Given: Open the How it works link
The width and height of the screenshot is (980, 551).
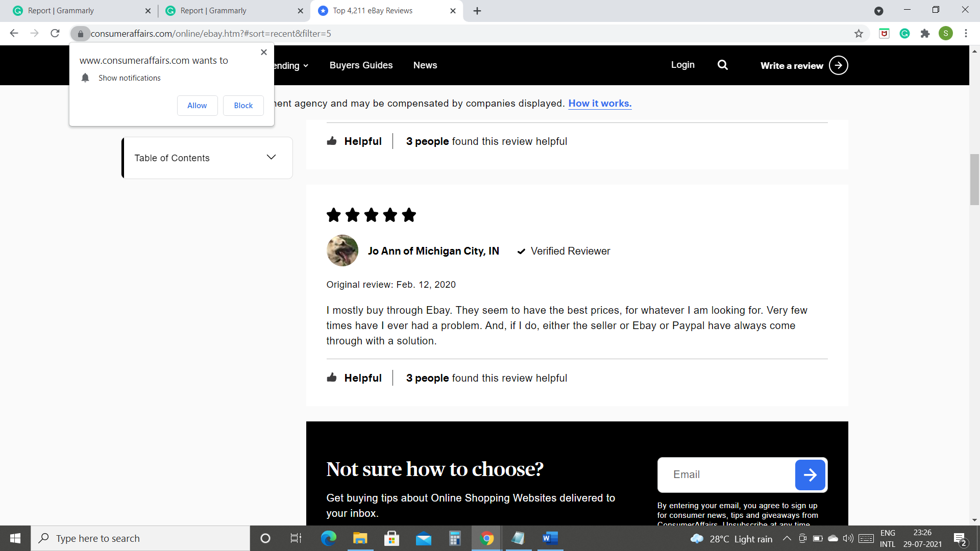Looking at the screenshot, I should 600,104.
